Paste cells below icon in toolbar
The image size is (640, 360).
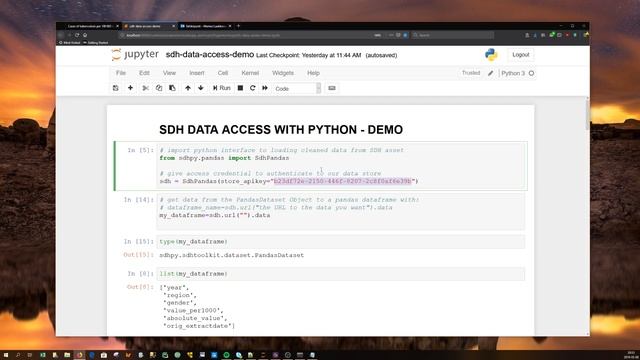pyautogui.click(x=172, y=88)
